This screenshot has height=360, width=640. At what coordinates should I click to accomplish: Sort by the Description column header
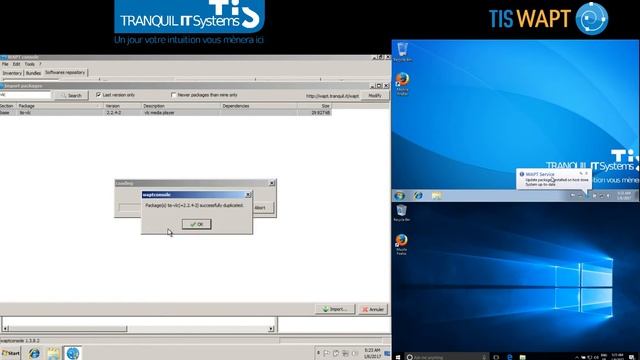pyautogui.click(x=181, y=106)
